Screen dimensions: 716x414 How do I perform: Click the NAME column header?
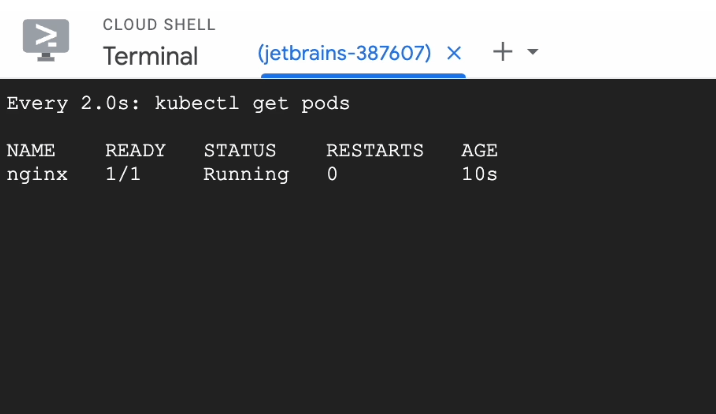[x=31, y=151]
